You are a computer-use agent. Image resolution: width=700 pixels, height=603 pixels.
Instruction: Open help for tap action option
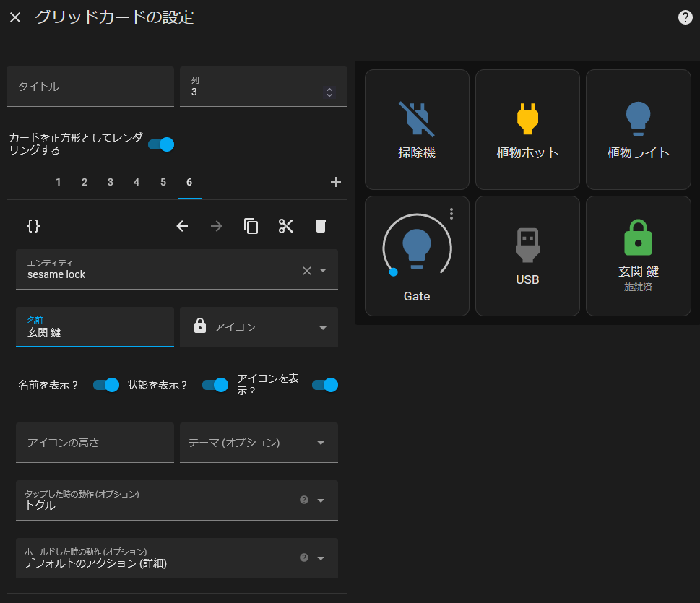point(304,500)
